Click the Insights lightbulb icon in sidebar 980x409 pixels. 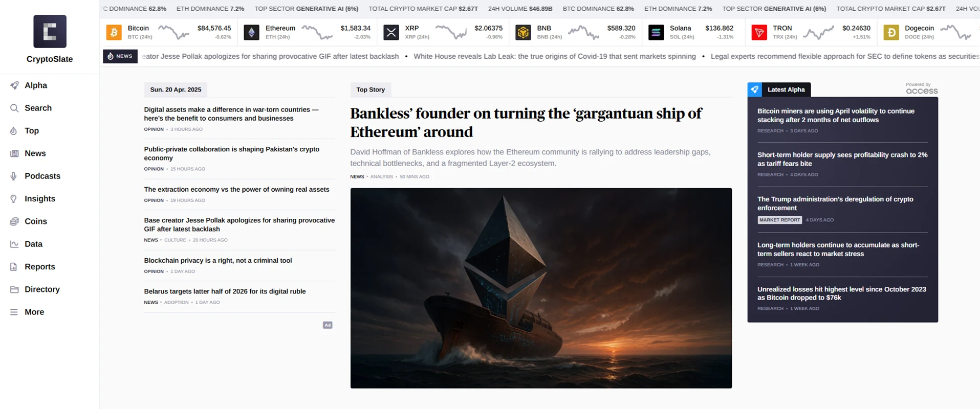[x=14, y=199]
